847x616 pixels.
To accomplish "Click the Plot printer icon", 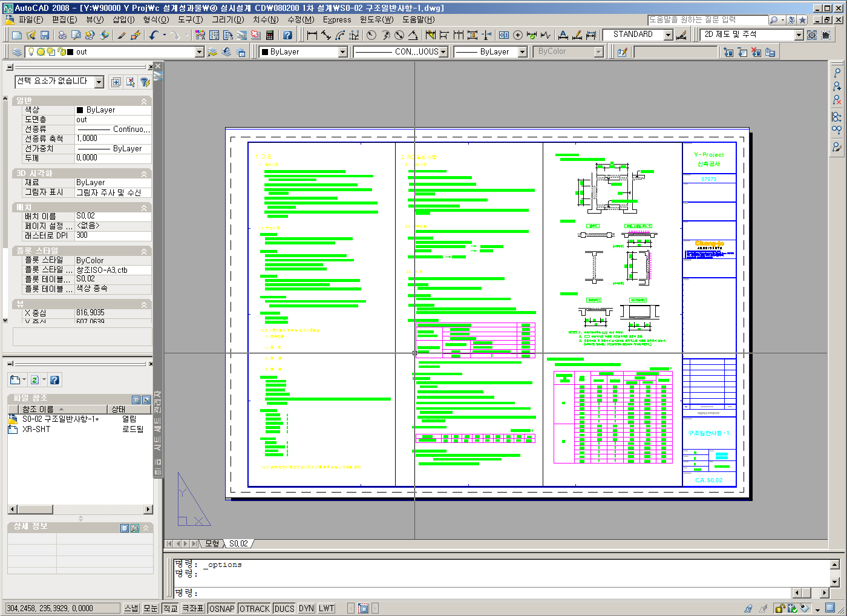I will click(62, 35).
